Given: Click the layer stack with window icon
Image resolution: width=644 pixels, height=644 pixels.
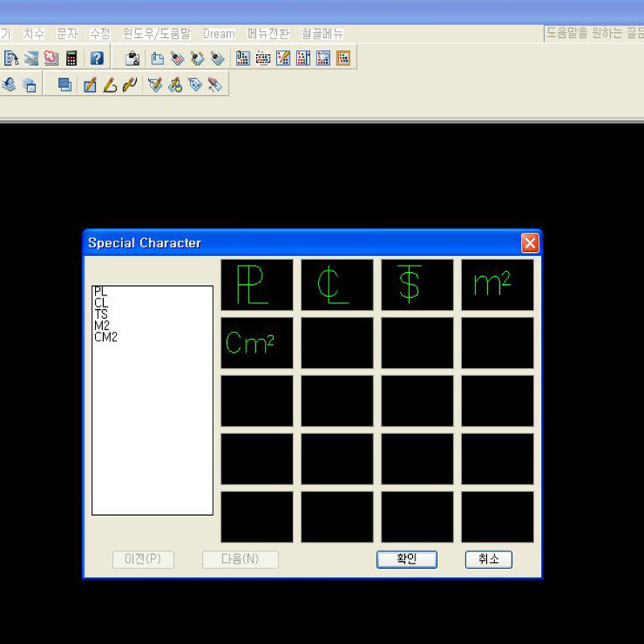Looking at the screenshot, I should pyautogui.click(x=30, y=85).
